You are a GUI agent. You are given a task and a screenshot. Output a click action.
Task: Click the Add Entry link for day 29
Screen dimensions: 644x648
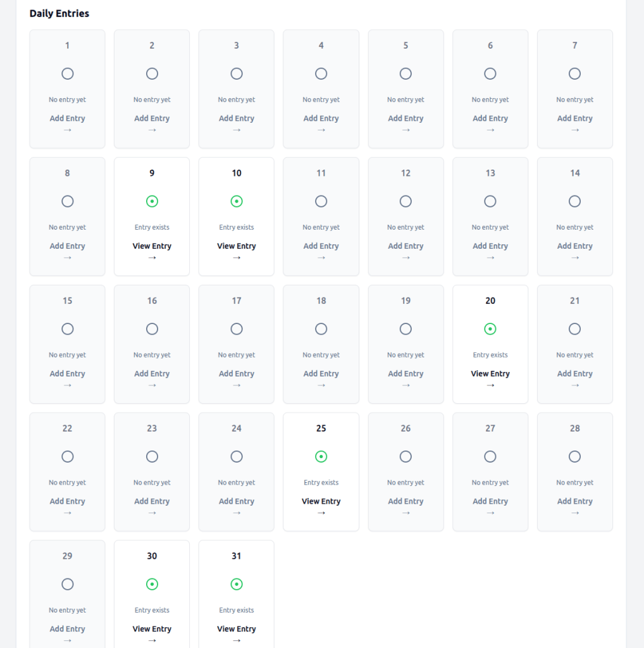point(68,629)
